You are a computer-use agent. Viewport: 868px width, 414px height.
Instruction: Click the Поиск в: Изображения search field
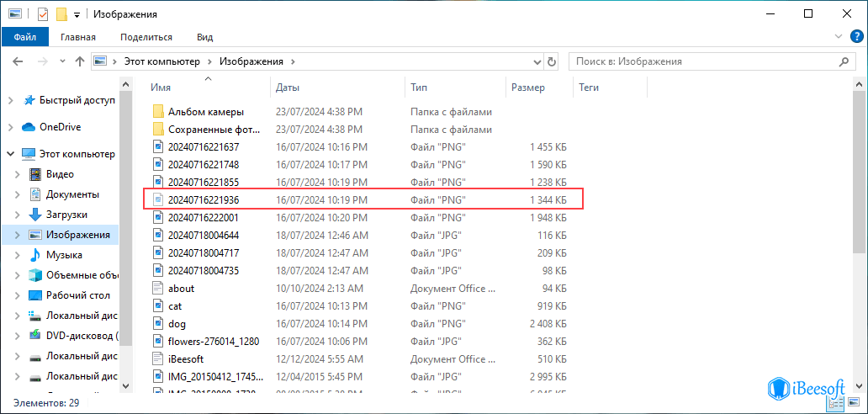click(x=703, y=61)
